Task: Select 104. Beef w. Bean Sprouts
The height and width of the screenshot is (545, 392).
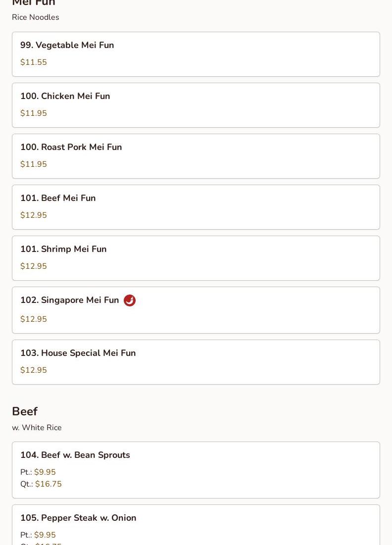Action: click(x=75, y=455)
